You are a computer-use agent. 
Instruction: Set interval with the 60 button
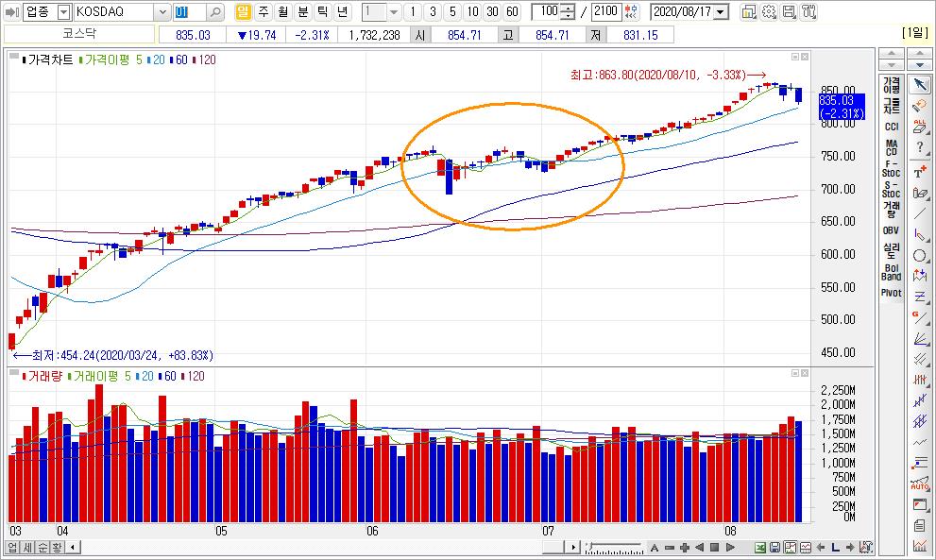[512, 11]
